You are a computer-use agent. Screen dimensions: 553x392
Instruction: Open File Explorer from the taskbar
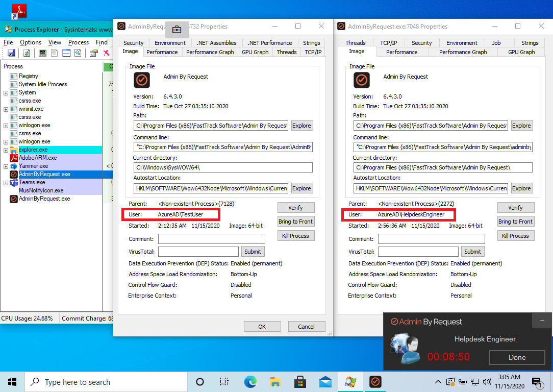coord(275,382)
